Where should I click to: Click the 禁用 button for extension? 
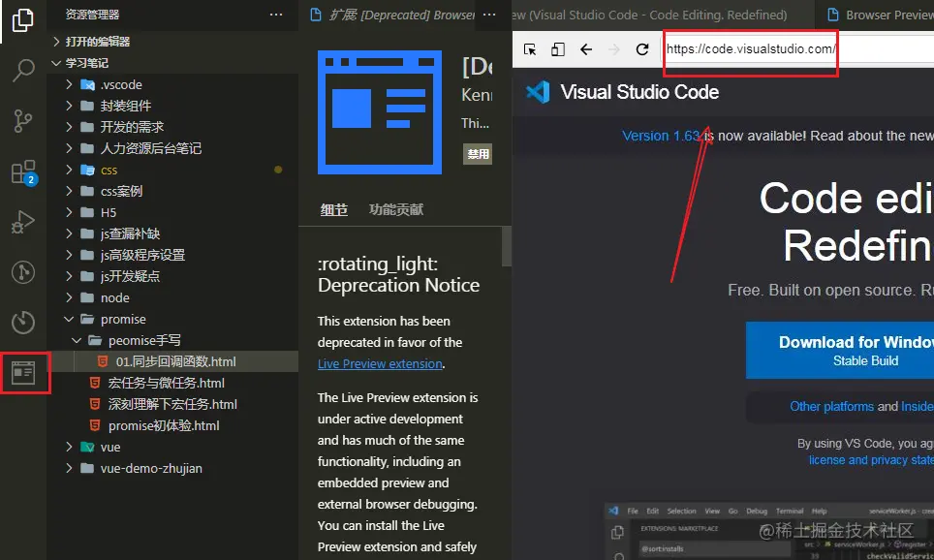pos(478,153)
